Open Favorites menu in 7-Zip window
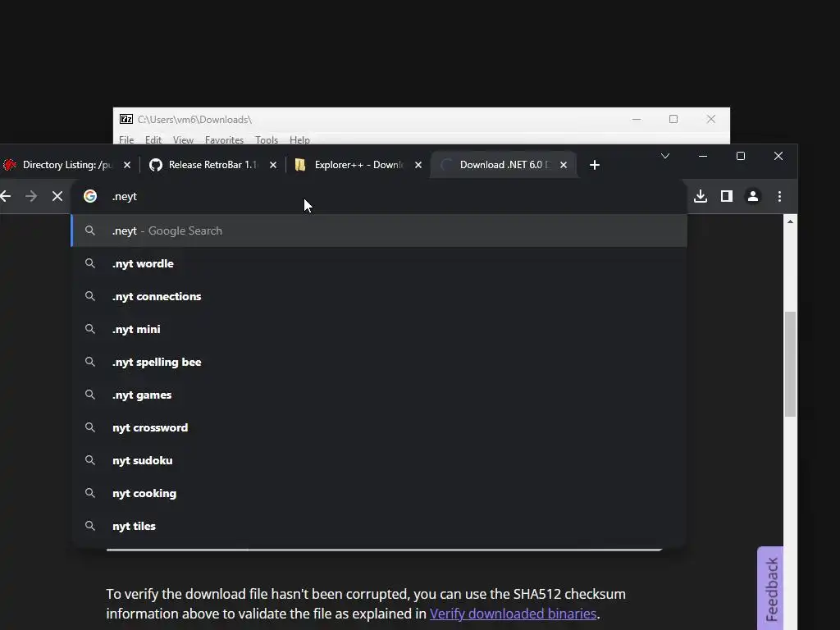 pyautogui.click(x=224, y=139)
